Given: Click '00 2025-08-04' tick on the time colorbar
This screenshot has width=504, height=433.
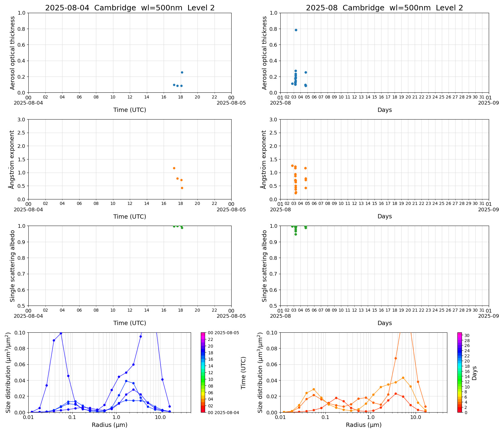Looking at the screenshot, I should [x=223, y=413].
